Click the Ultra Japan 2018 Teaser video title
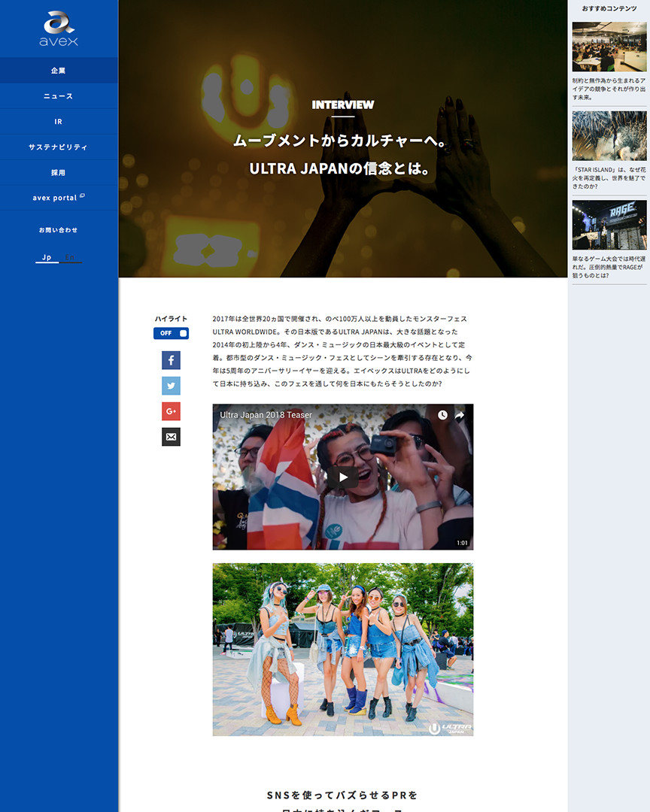The width and height of the screenshot is (650, 812). (x=266, y=415)
